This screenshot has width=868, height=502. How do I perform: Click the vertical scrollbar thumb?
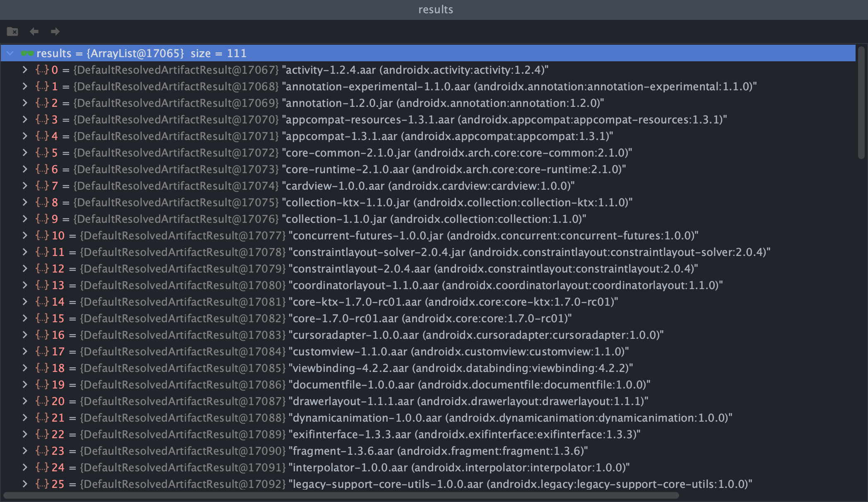861,102
